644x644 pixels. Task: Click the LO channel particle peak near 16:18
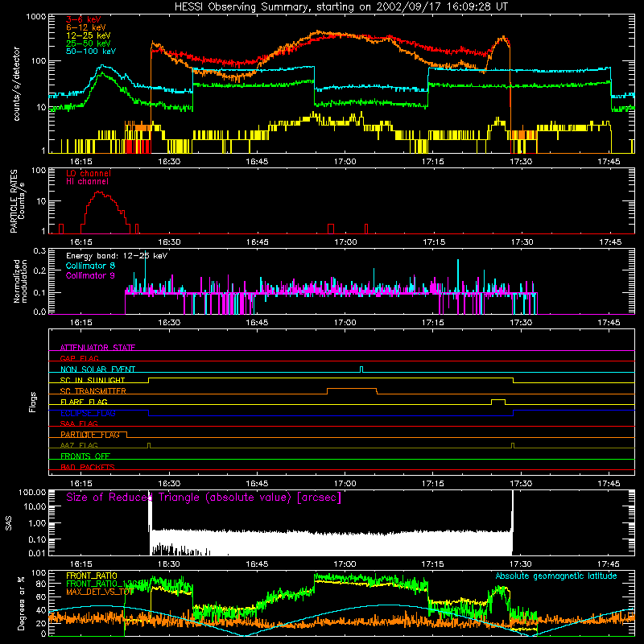(98, 192)
